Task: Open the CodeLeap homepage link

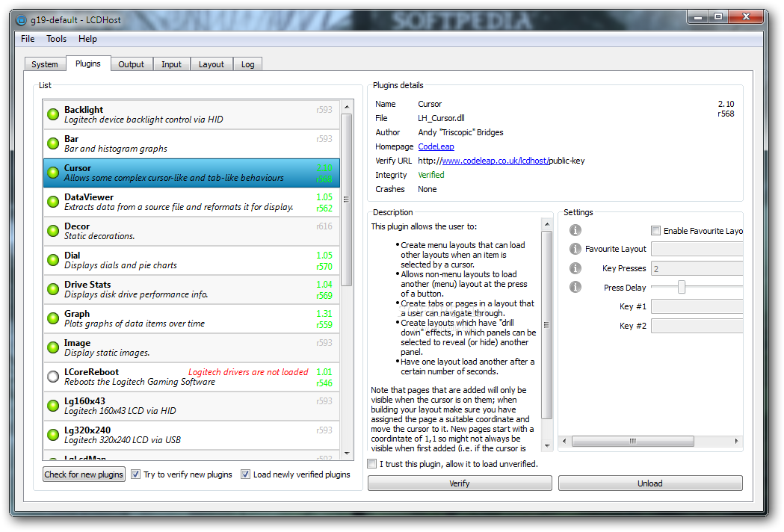Action: (x=436, y=146)
